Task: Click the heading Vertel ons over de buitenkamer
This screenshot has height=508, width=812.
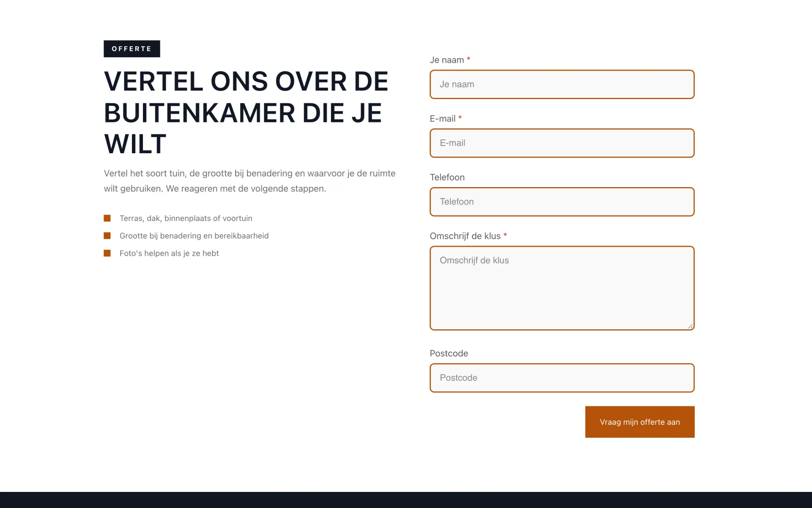Action: click(246, 113)
